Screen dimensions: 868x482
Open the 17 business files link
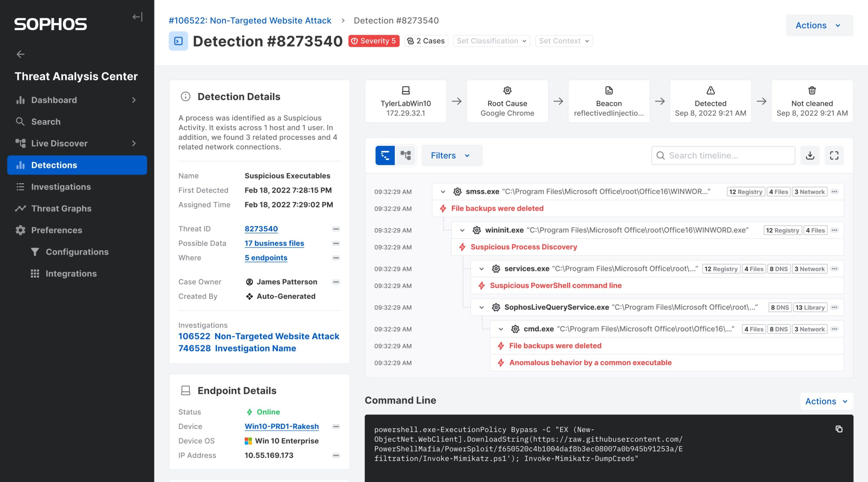click(x=274, y=243)
